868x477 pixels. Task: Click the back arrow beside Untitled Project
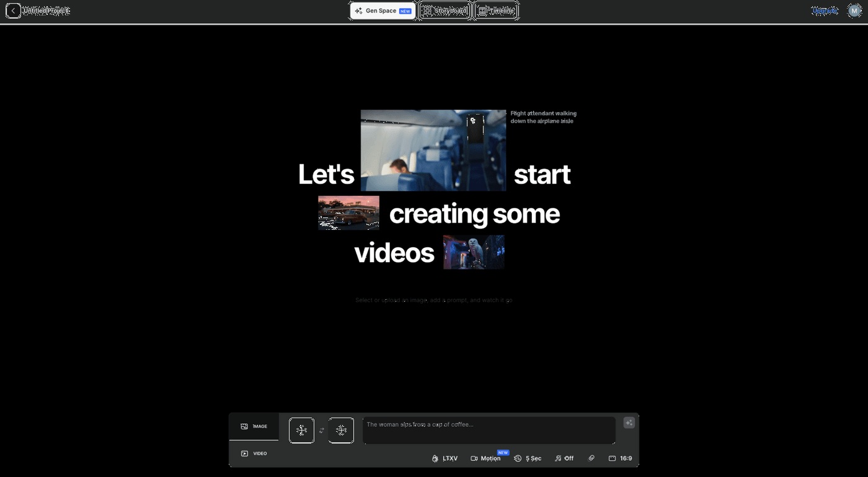(x=13, y=11)
